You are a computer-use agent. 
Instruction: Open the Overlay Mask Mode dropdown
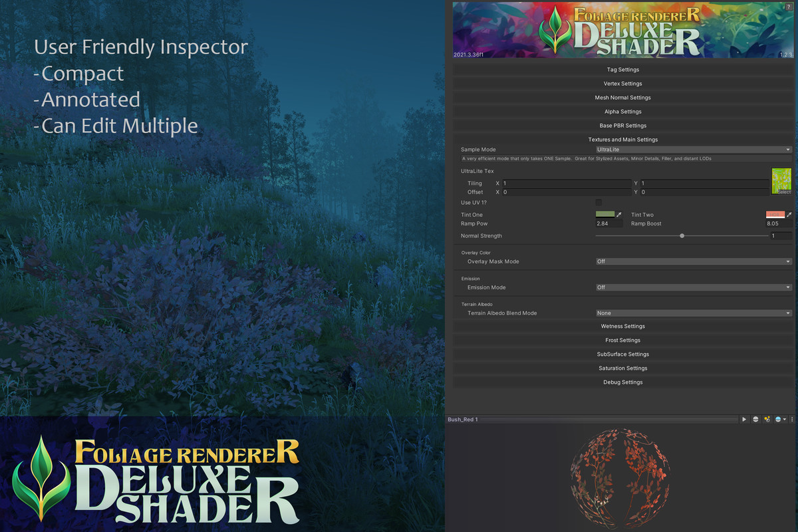tap(694, 261)
